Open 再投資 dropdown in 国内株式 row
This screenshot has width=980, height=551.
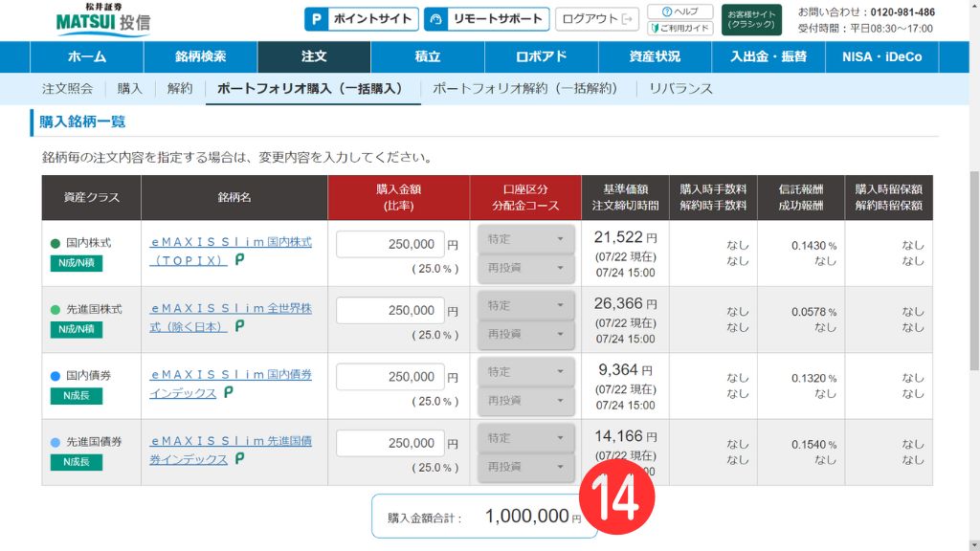pos(525,268)
